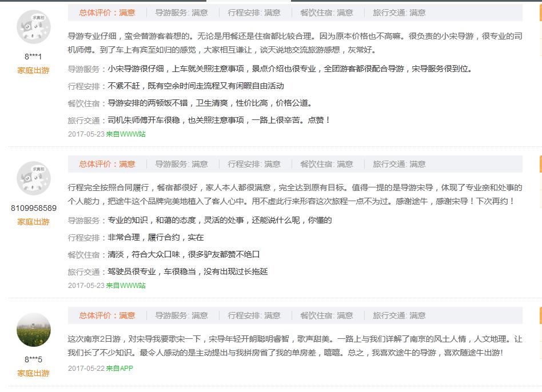Open the 家庭出游 tag under reviewer 8***1

click(33, 71)
